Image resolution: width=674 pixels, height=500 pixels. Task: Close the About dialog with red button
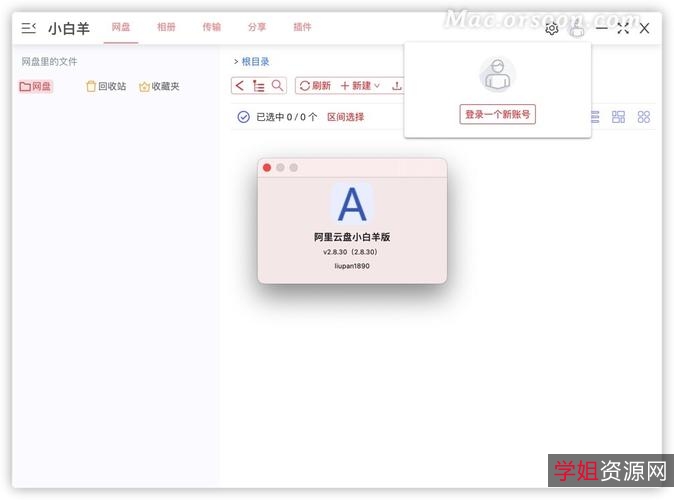click(267, 168)
